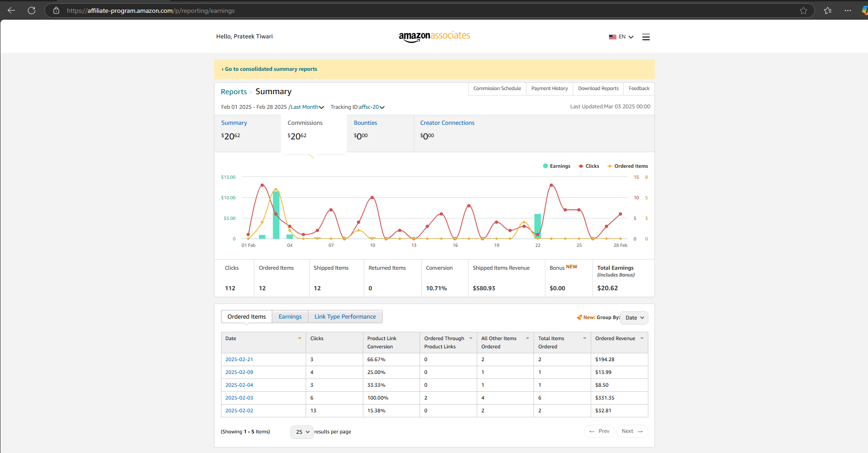Click the Prev pagination button
Screen dimensions: 868x453
(599, 432)
